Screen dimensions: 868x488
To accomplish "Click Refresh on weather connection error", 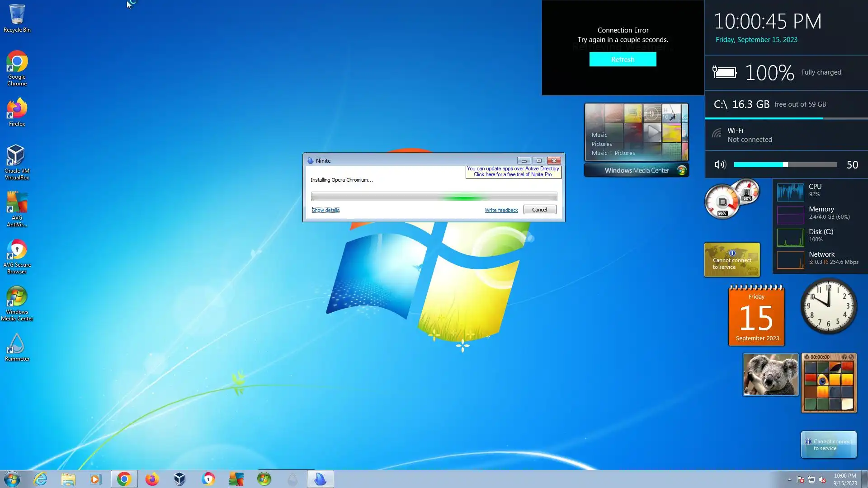I will pyautogui.click(x=623, y=59).
